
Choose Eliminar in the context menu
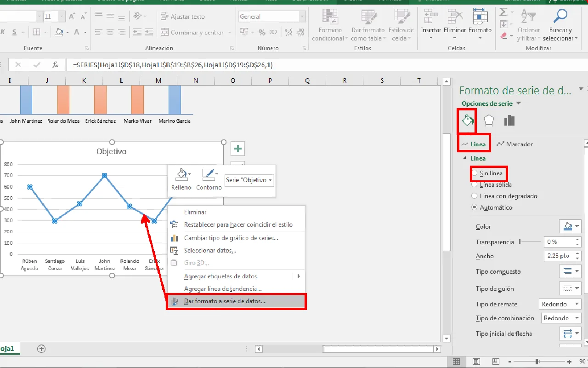[236, 212]
